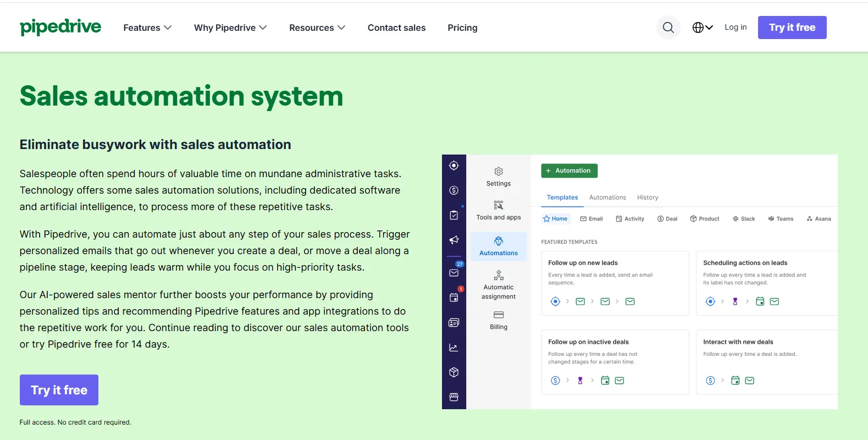Go to Contact sales page
The width and height of the screenshot is (868, 440).
pos(396,28)
